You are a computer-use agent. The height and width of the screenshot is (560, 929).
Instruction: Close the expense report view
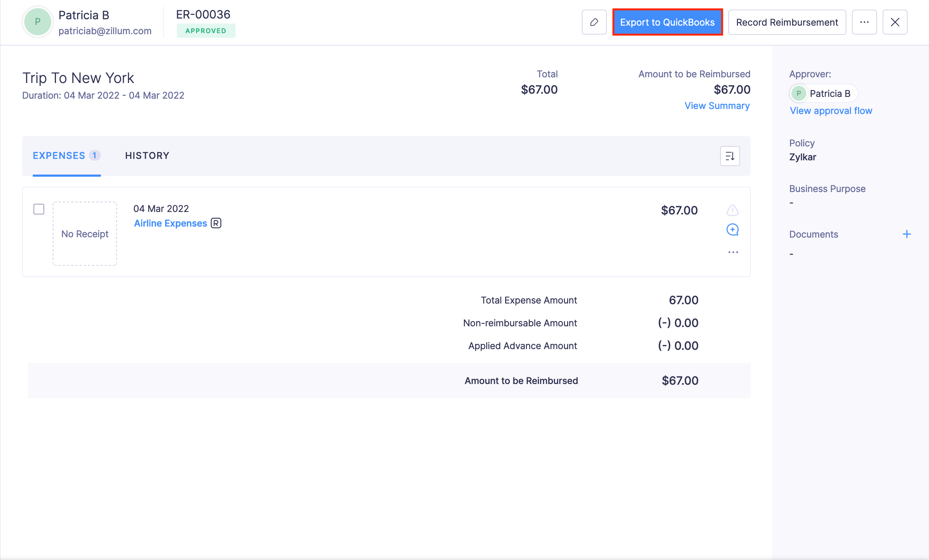(x=895, y=22)
